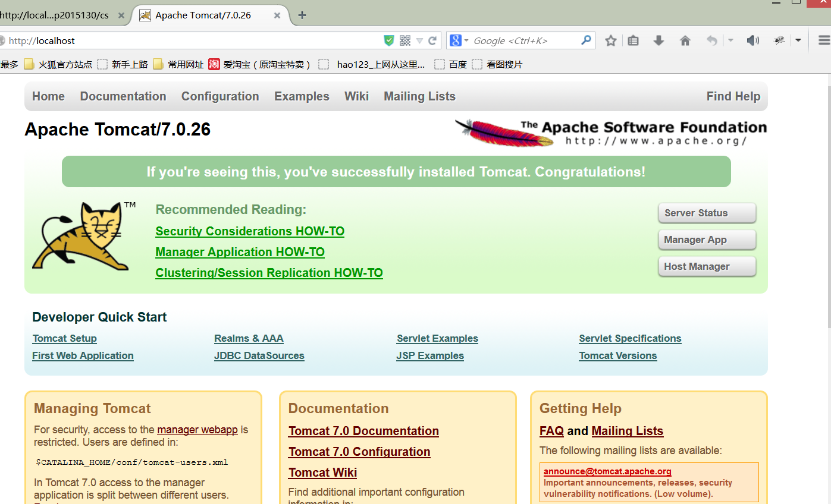Click the speaker sound icon

coord(753,40)
